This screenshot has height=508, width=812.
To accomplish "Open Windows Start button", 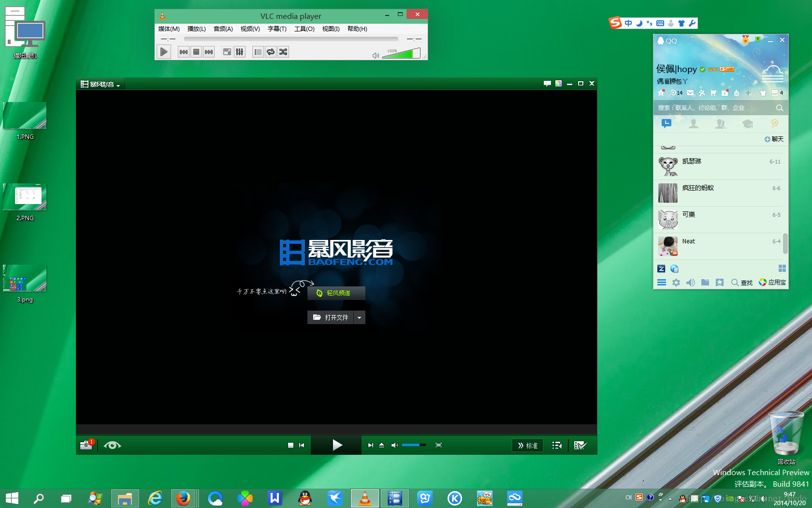I will (12, 498).
